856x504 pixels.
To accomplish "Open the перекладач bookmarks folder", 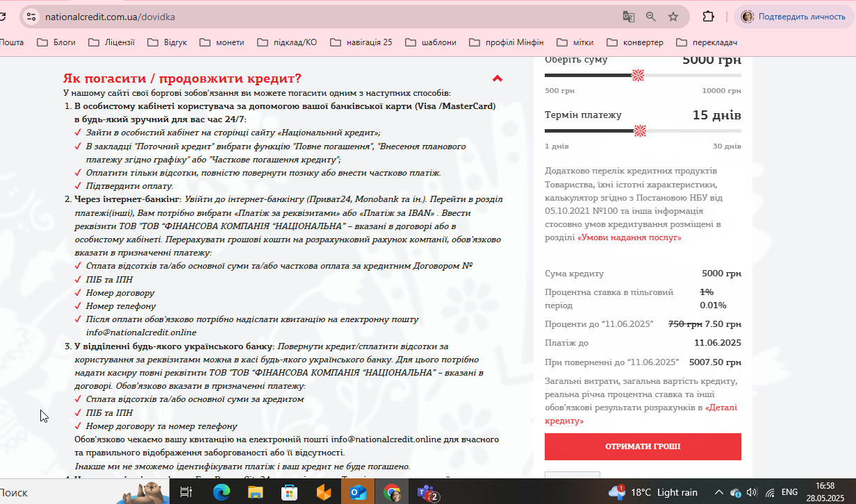I will 707,42.
